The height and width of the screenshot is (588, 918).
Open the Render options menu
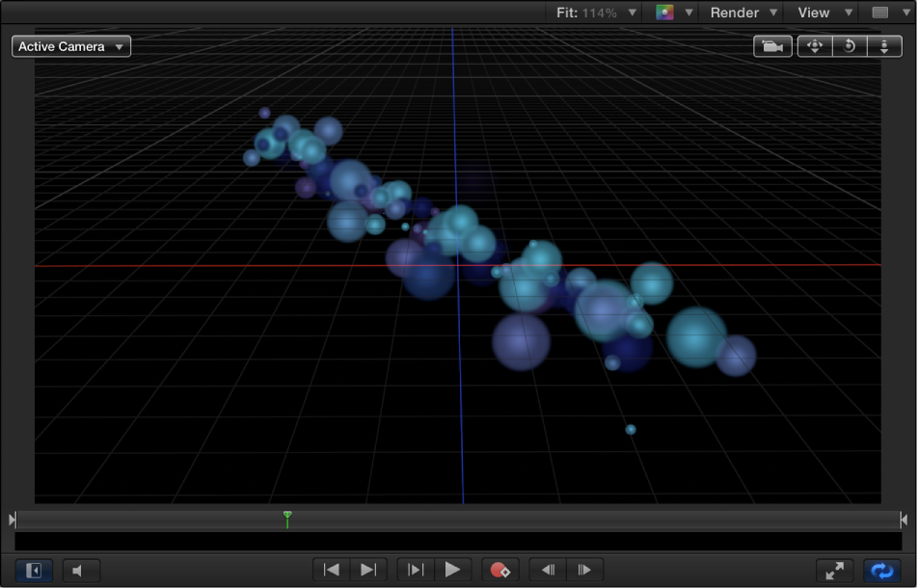click(x=742, y=12)
